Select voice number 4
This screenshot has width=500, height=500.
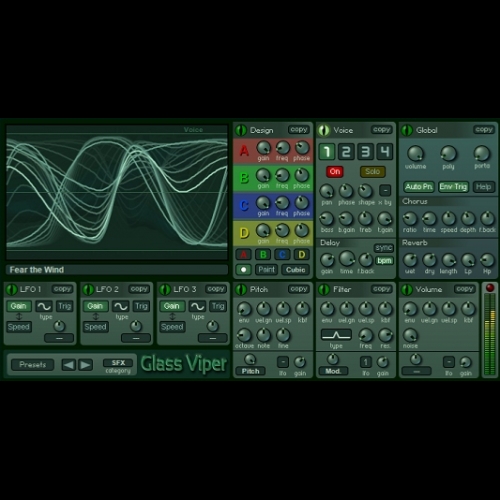(x=385, y=152)
